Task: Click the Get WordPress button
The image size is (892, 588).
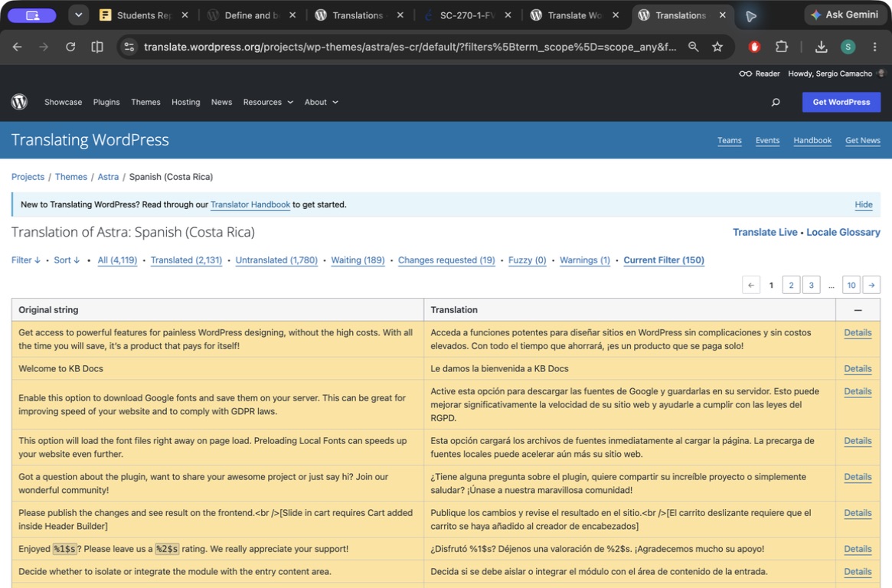Action: (x=841, y=102)
